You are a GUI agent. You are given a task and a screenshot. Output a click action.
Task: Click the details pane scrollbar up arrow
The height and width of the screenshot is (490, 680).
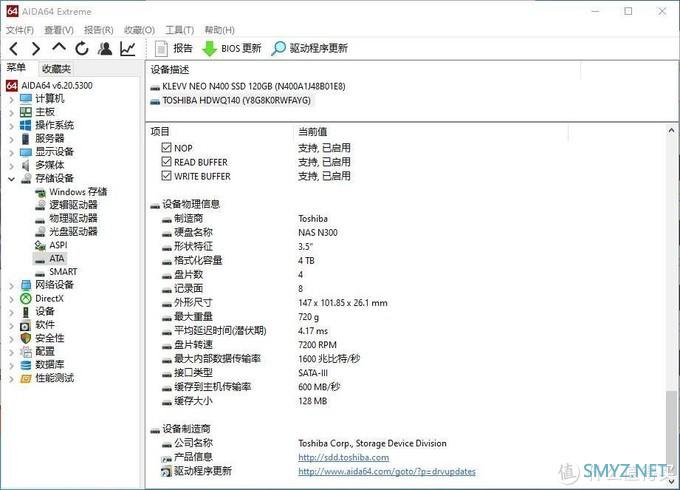point(671,130)
